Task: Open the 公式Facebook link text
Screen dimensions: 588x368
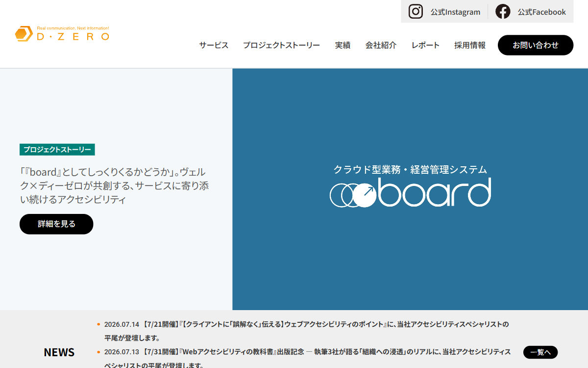Action: coord(541,12)
